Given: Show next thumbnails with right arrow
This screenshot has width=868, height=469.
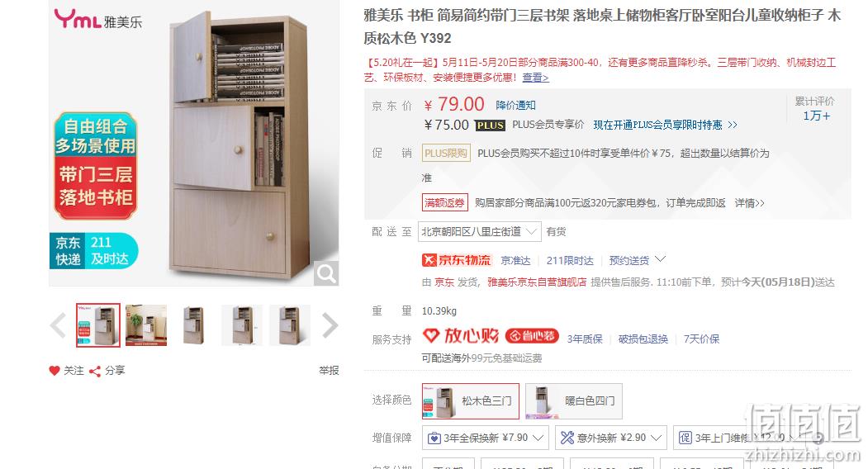Looking at the screenshot, I should click(x=330, y=325).
